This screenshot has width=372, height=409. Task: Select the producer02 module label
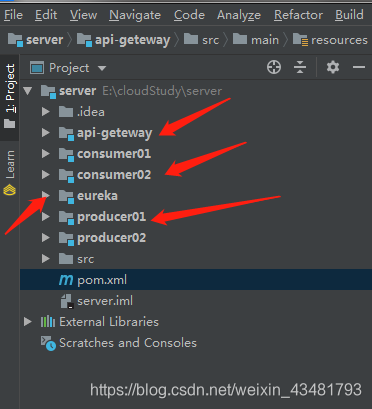112,238
